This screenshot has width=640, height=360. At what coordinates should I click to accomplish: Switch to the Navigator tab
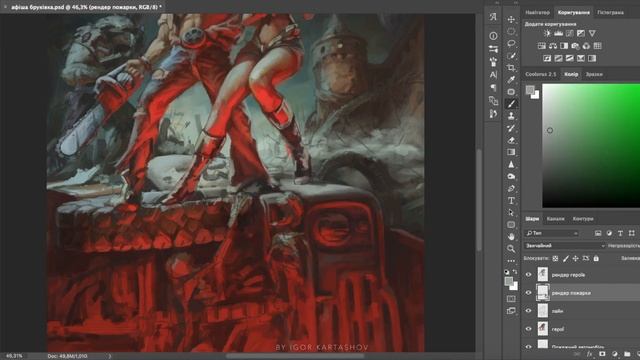(537, 12)
